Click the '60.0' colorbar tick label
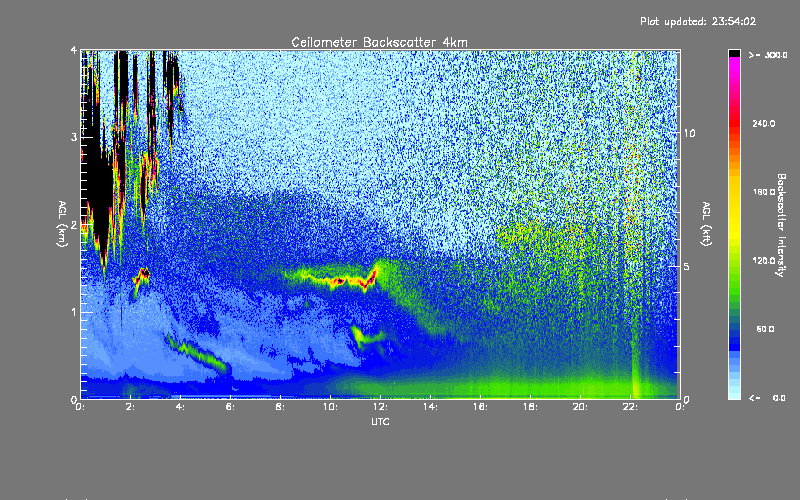Image resolution: width=800 pixels, height=500 pixels. click(765, 329)
